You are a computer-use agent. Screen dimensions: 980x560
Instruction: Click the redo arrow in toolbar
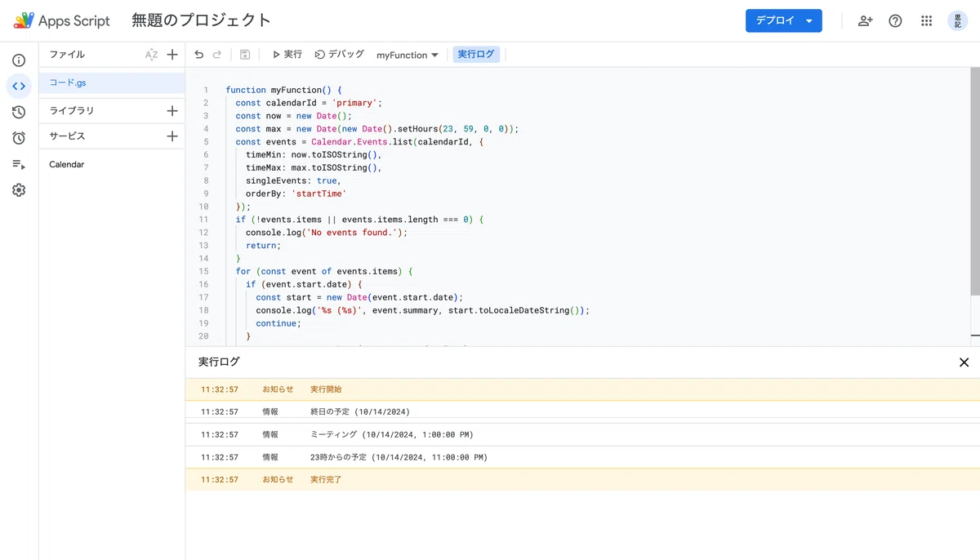point(217,55)
